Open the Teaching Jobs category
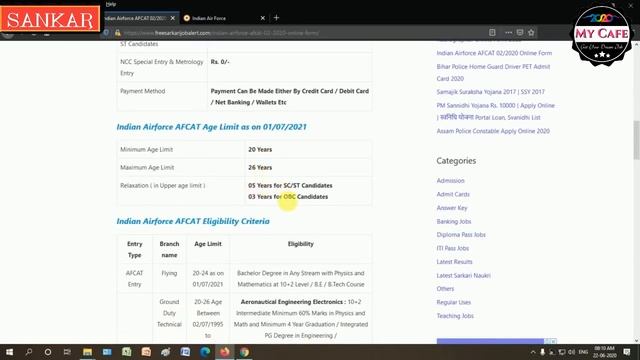Screen dimensions: 640x360 click(455, 316)
